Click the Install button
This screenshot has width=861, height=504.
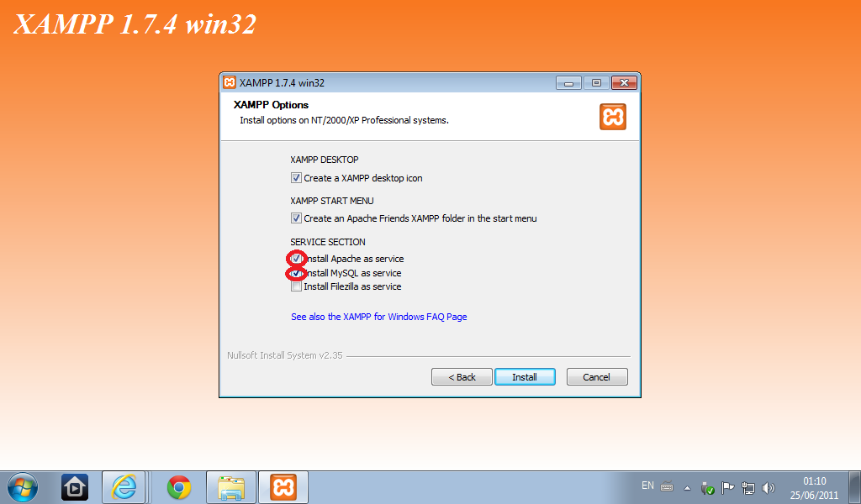(525, 377)
